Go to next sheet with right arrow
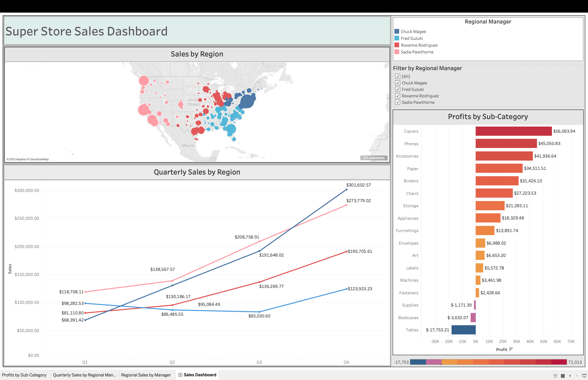 point(577,376)
